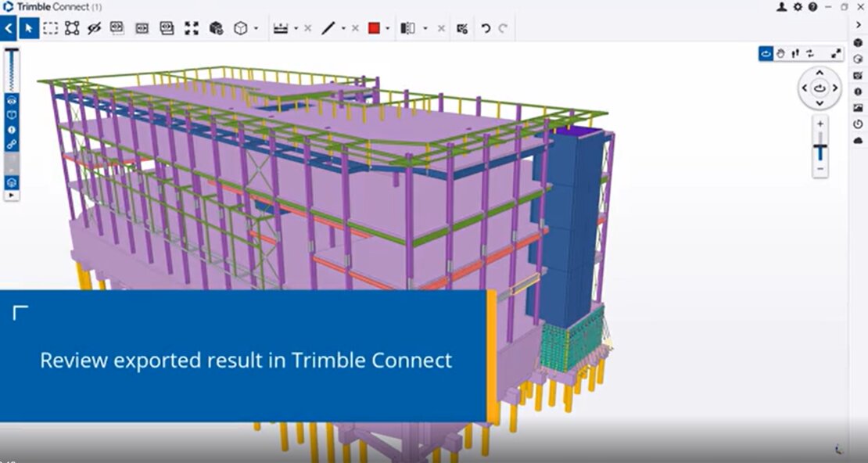The width and height of the screenshot is (868, 463).
Task: Open the clip plane dropdown arrow
Action: (x=425, y=28)
